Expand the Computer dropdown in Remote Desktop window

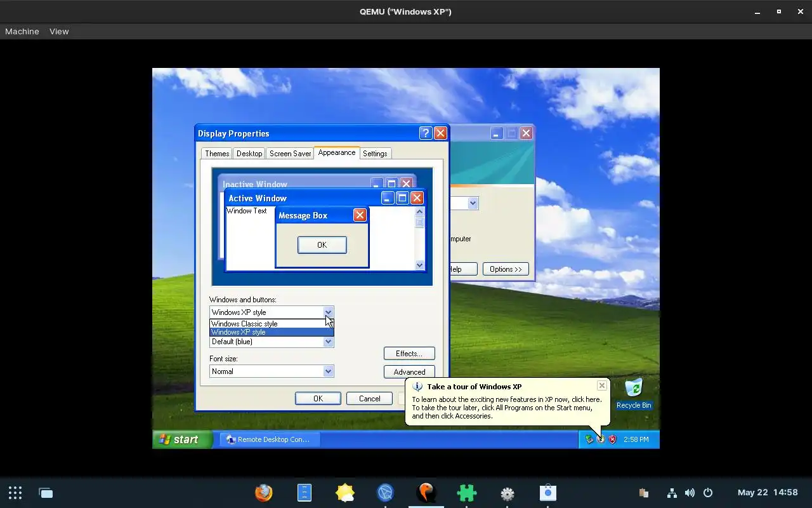click(473, 203)
